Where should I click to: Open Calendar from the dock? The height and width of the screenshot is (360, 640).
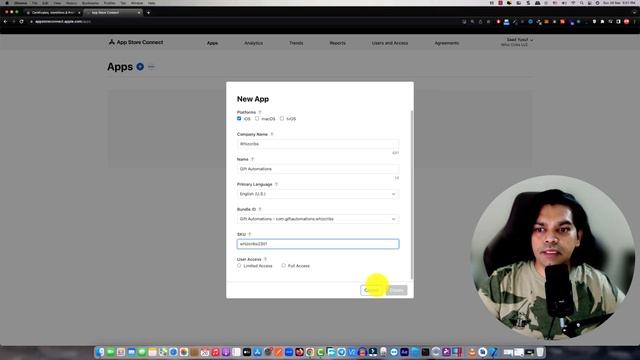point(205,352)
